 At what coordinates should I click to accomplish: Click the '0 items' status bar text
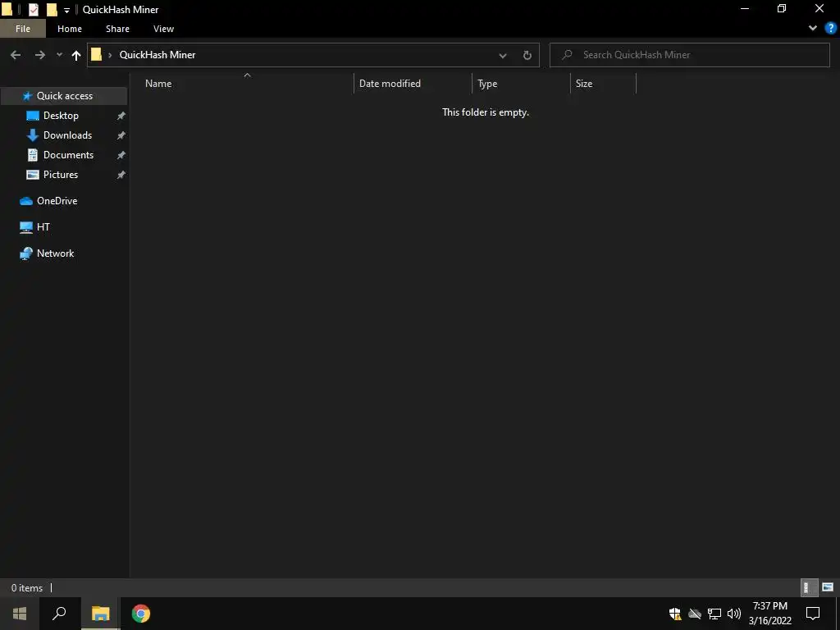tap(27, 588)
